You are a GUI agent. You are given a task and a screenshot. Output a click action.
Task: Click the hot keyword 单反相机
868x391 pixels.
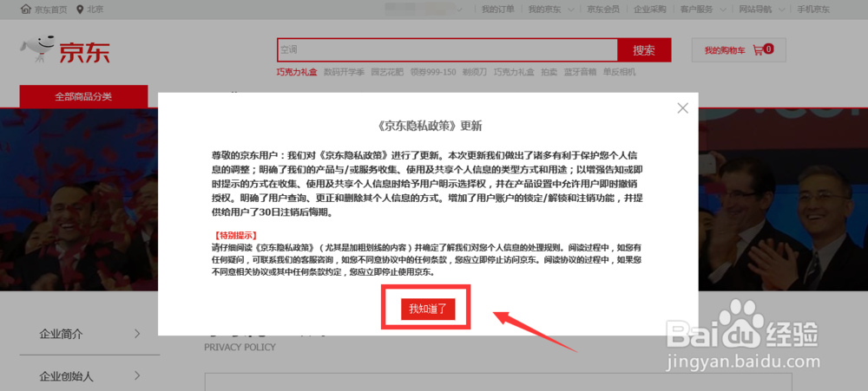[x=620, y=72]
